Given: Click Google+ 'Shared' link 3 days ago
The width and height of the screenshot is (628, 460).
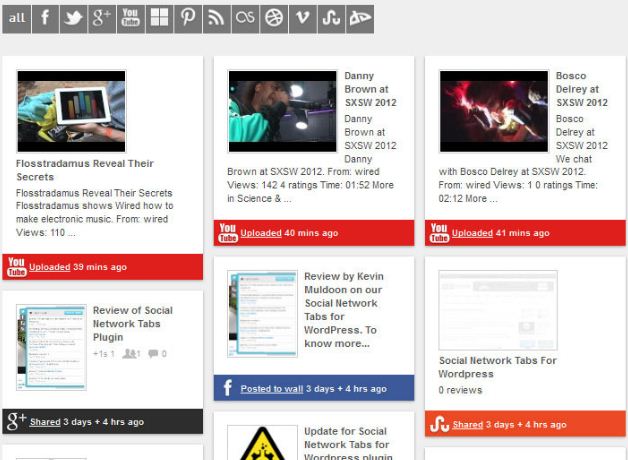Looking at the screenshot, I should 45,422.
